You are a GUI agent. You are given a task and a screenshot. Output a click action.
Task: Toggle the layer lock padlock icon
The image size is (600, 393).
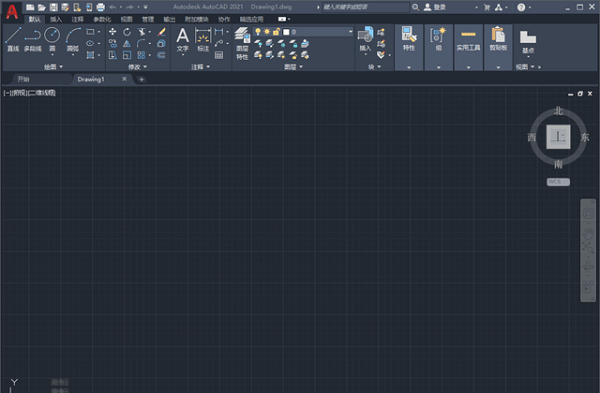click(276, 31)
